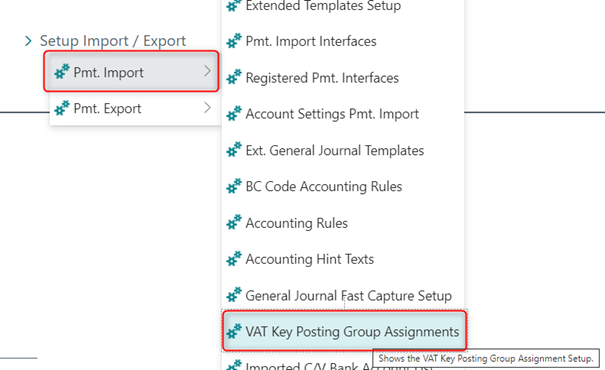Viewport: 605px width, 370px height.
Task: Expand the Setup Import / Export chevron
Action: 28,41
